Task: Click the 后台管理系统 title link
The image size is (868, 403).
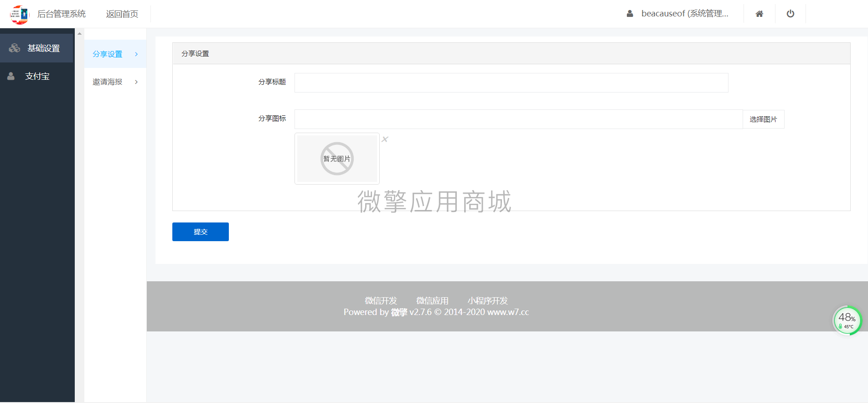Action: pos(62,14)
